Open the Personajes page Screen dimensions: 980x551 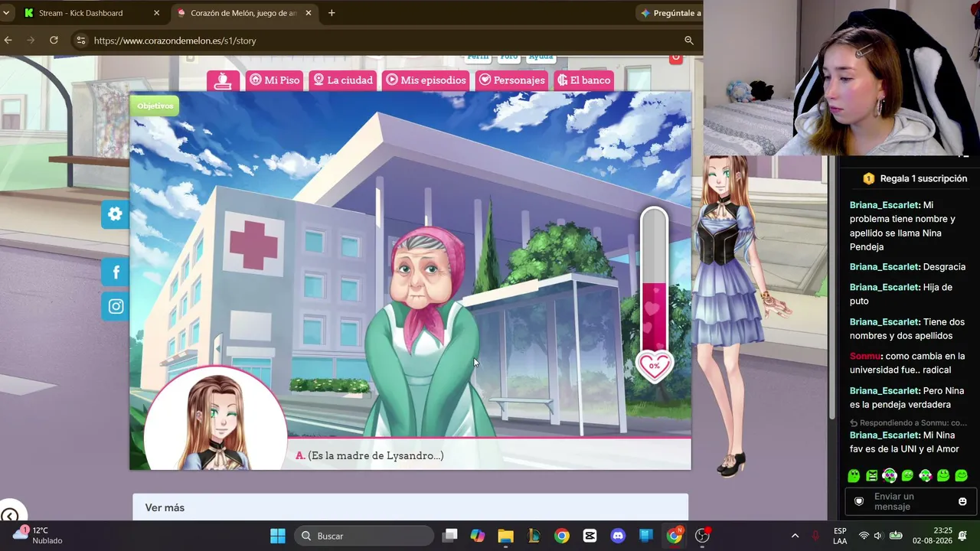(512, 80)
